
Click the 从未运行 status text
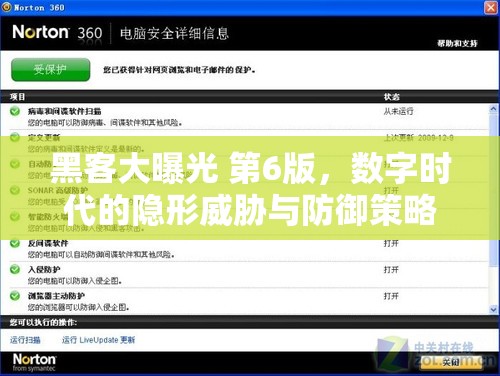click(398, 111)
